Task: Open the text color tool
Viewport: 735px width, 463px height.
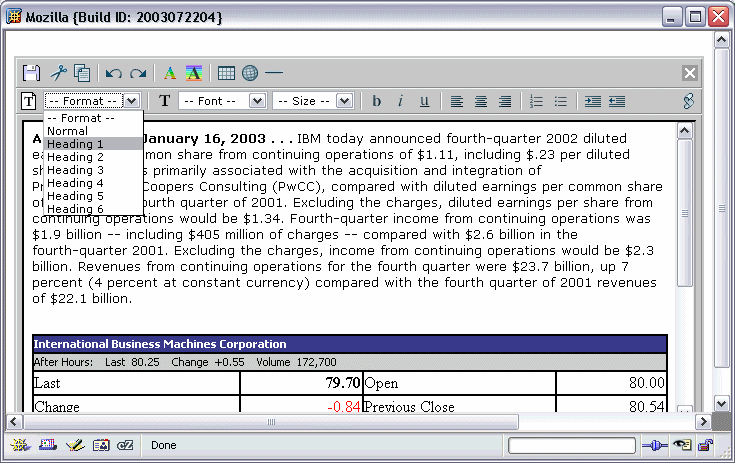Action: (x=170, y=73)
